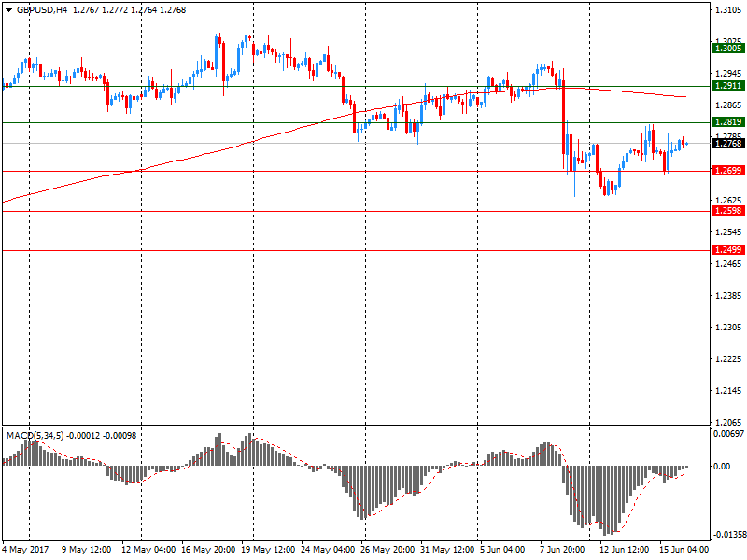747x560 pixels.
Task: Open the chart menu triangle beside GBPUSD
Action: click(x=8, y=10)
